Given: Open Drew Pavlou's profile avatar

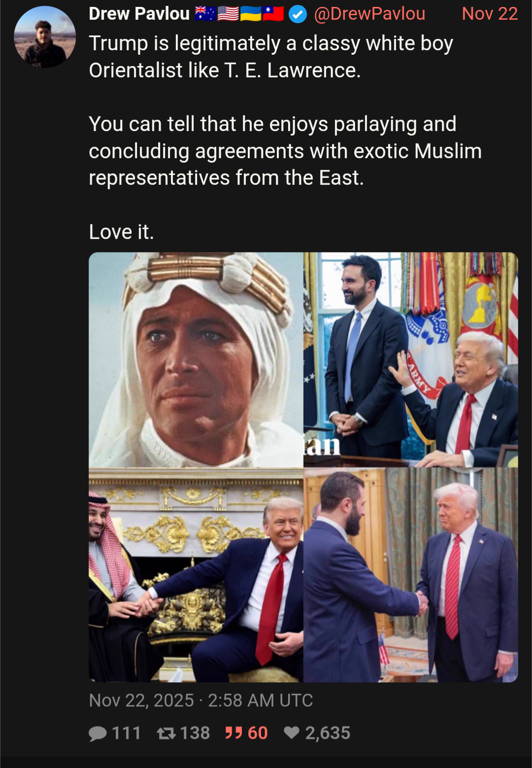Looking at the screenshot, I should [45, 37].
